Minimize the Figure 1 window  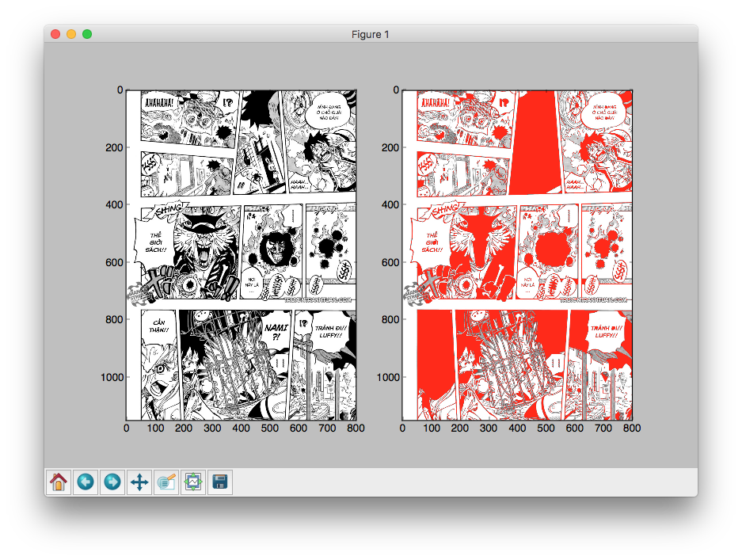point(71,34)
